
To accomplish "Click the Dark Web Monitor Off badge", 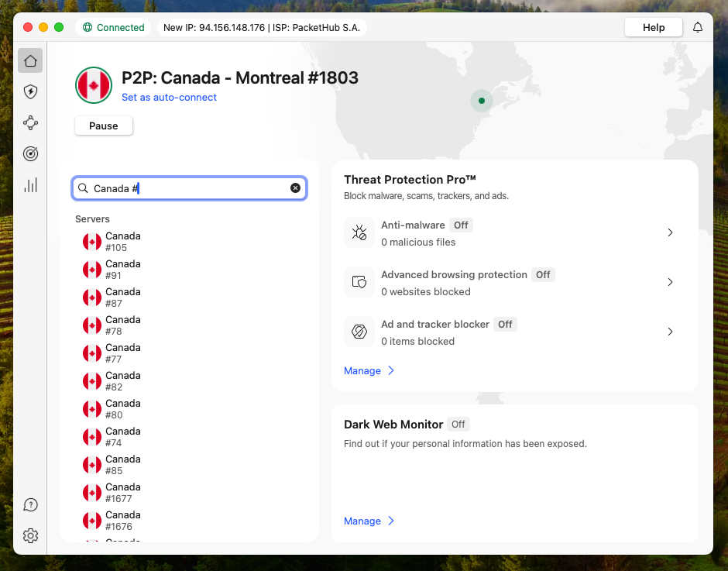I will point(458,425).
